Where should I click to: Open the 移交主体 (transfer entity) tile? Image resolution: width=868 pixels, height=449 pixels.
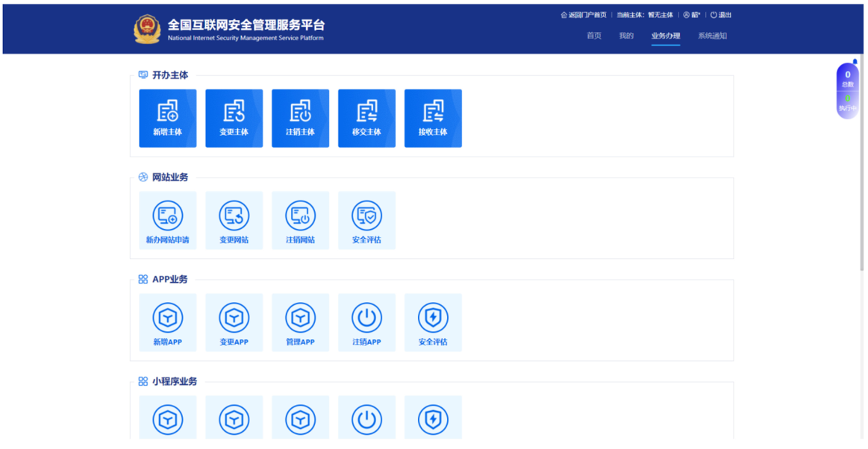coord(366,118)
